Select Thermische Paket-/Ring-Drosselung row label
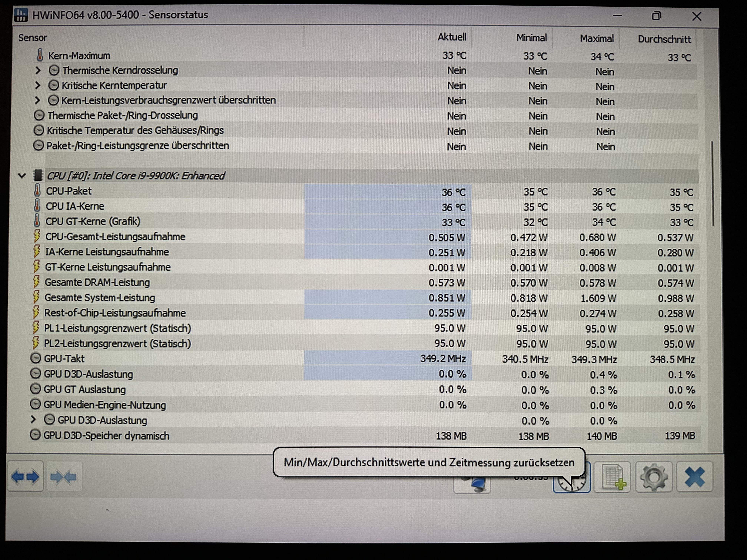The image size is (747, 560). 123,115
